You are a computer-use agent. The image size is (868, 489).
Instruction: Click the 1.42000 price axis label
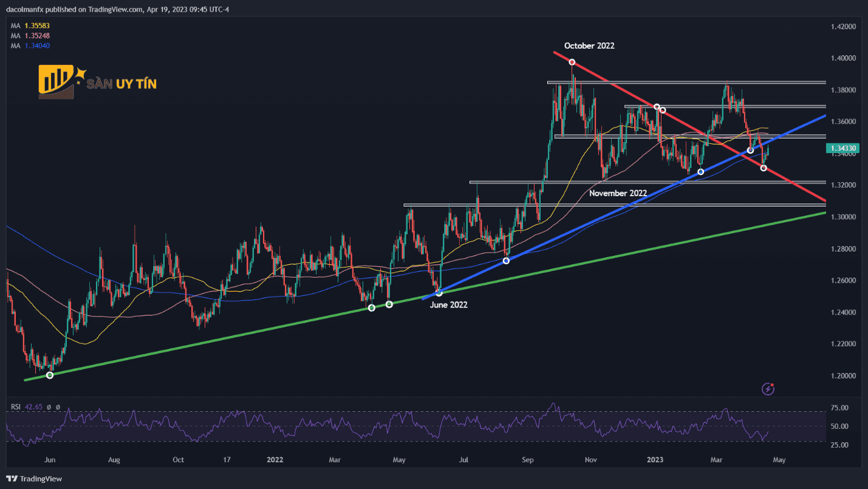[843, 27]
